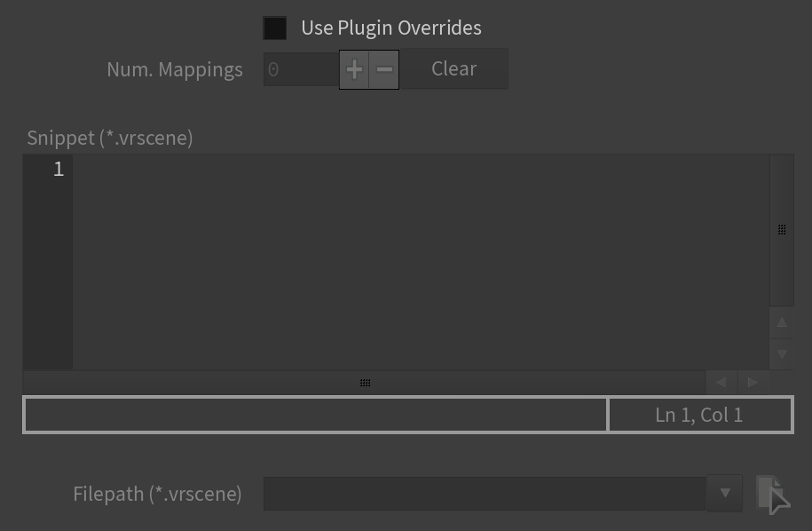
Task: Click the snippet editor's scroll left arrow
Action: tap(721, 383)
